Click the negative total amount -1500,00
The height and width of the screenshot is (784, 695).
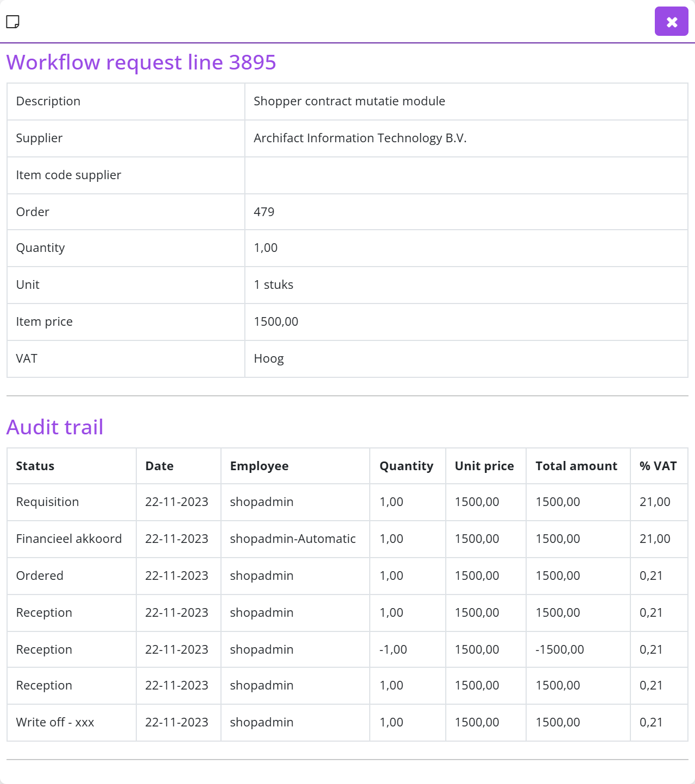(x=560, y=649)
